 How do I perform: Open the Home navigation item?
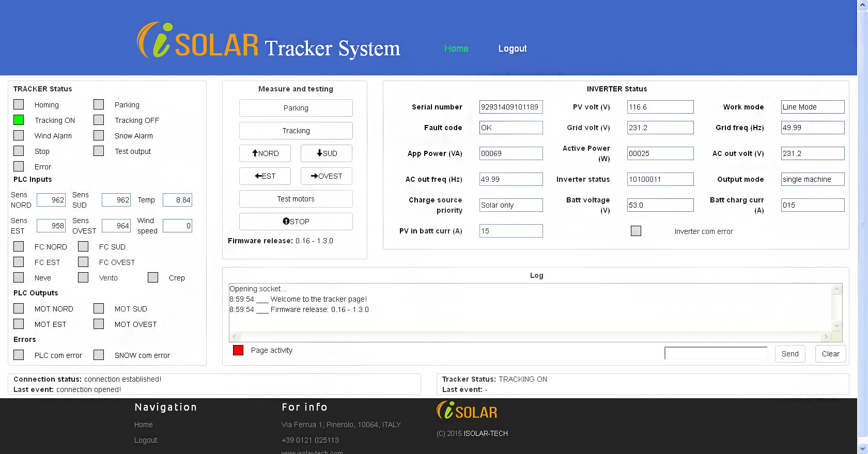(x=456, y=49)
